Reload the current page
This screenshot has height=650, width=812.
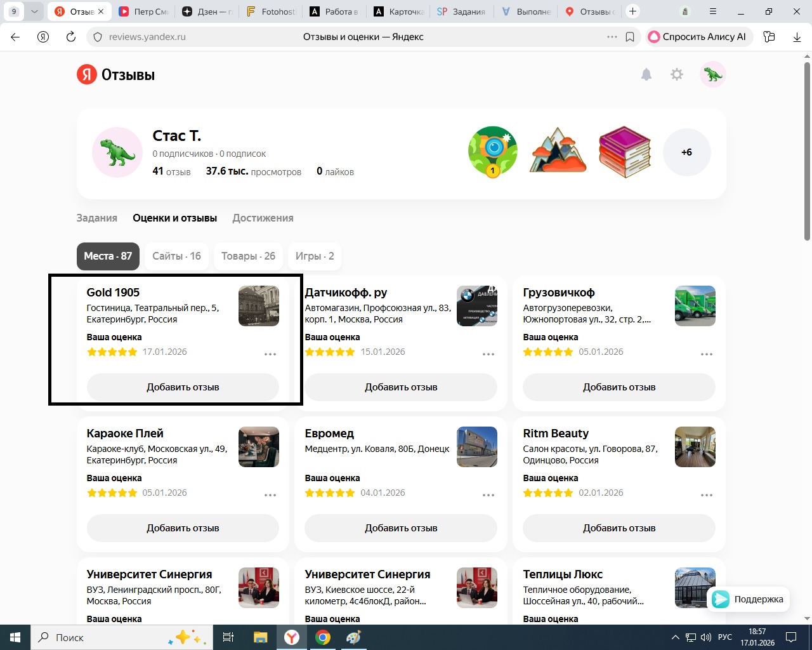coord(71,37)
